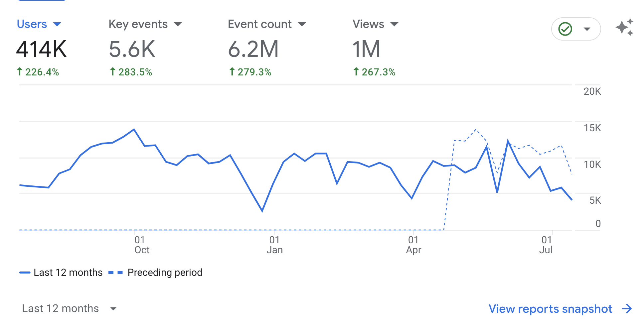This screenshot has width=644, height=329.
Task: Click the Preceding period legend entry
Action: point(155,273)
